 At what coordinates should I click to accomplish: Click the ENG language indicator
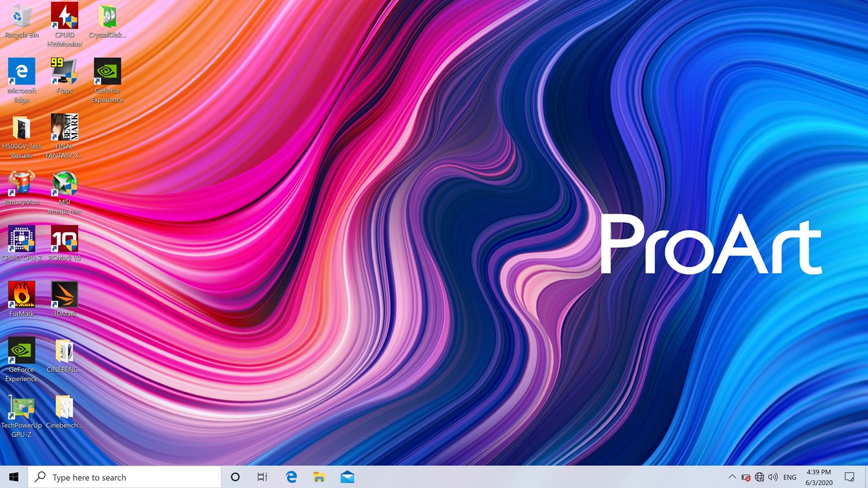pos(790,477)
